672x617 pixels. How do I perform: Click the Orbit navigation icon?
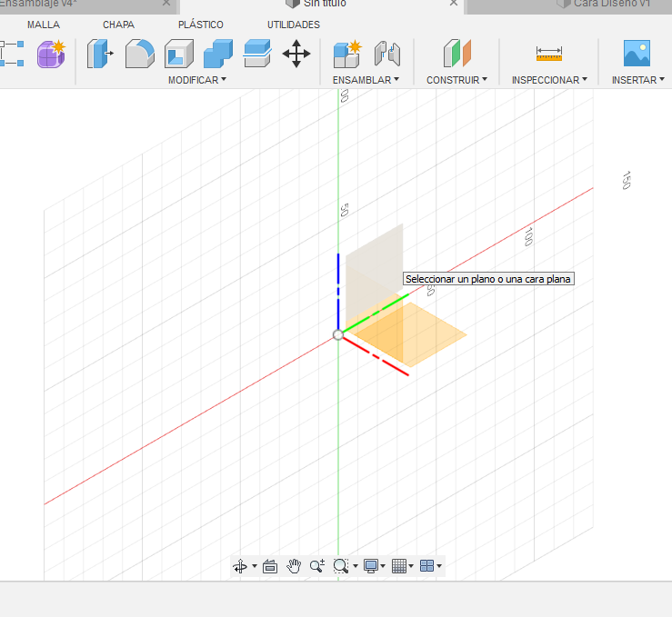click(x=240, y=566)
